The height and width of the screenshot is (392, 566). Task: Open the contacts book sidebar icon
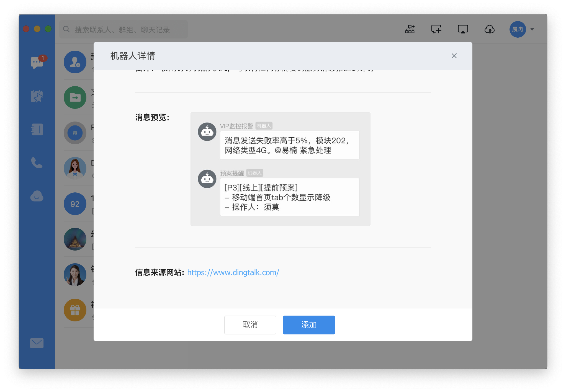(37, 129)
